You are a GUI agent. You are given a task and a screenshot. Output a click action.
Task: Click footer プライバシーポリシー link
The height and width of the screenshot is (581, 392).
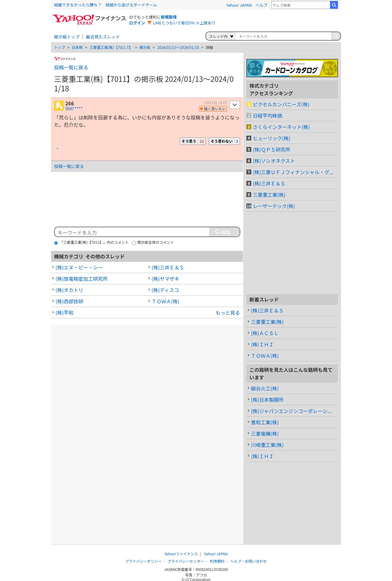(x=143, y=561)
